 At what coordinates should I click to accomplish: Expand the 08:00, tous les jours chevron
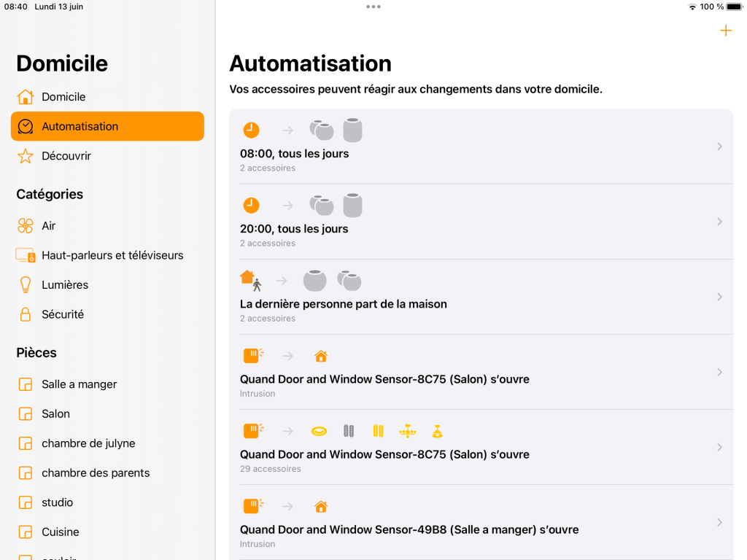point(719,147)
